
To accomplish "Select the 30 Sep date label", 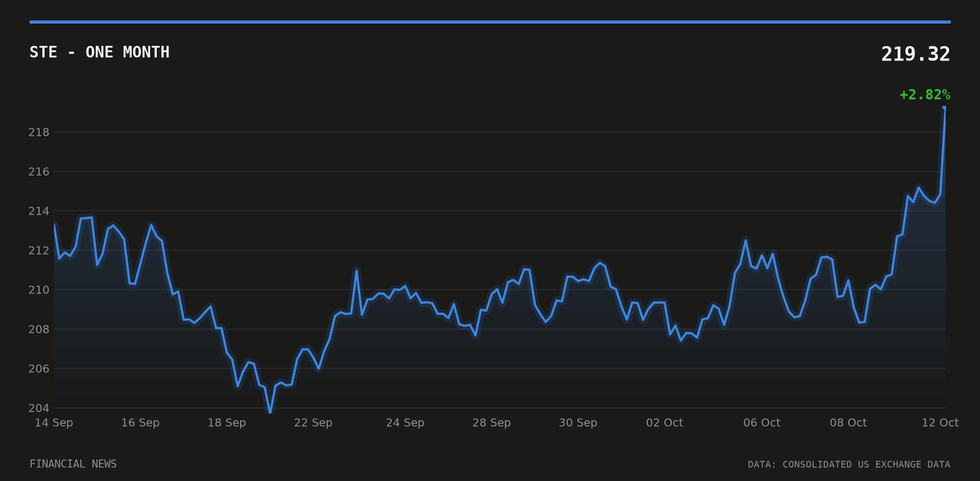I will (x=578, y=423).
